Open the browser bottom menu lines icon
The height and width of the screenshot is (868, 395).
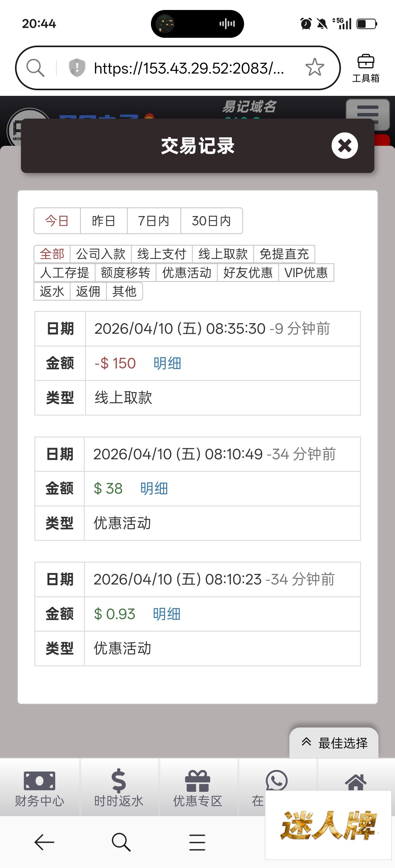pyautogui.click(x=197, y=842)
